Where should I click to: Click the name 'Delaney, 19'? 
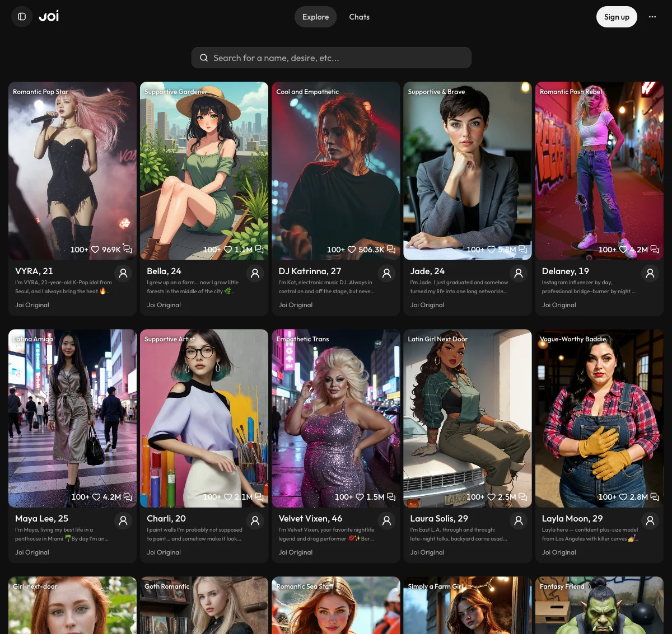pos(566,271)
